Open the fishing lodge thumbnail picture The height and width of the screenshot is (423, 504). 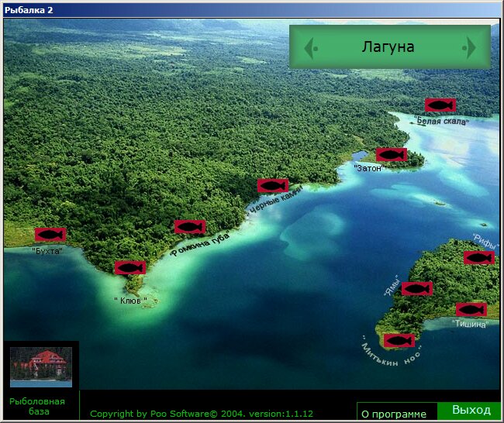pyautogui.click(x=40, y=366)
